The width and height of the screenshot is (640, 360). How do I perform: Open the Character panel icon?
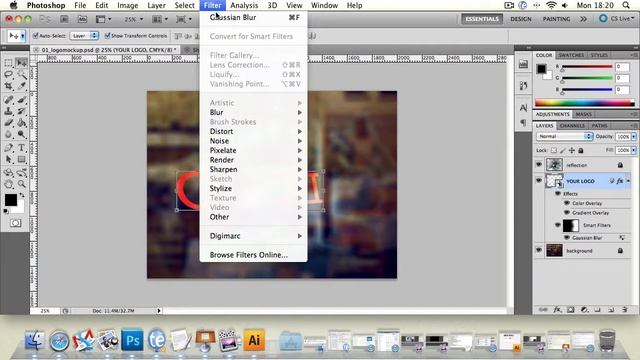tap(523, 108)
